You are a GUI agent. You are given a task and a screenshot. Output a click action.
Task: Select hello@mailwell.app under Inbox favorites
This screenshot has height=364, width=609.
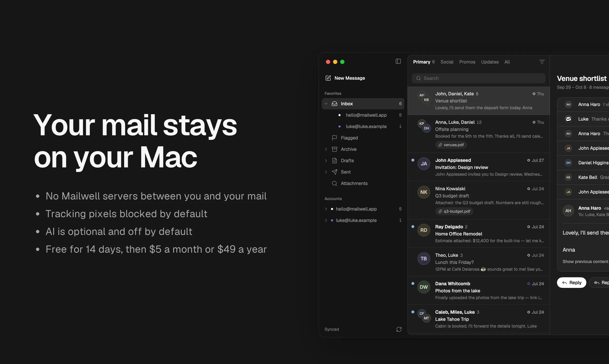(x=363, y=115)
